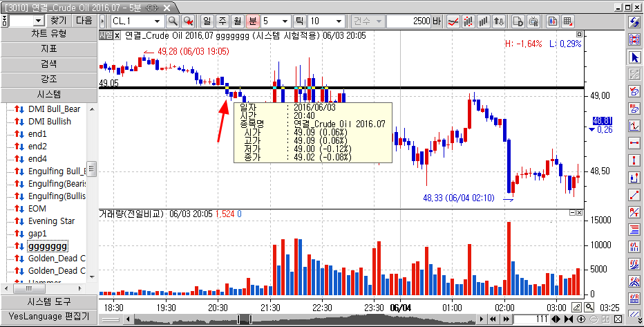Switch to the 틱 tick period button
The width and height of the screenshot is (644, 327).
pyautogui.click(x=299, y=21)
